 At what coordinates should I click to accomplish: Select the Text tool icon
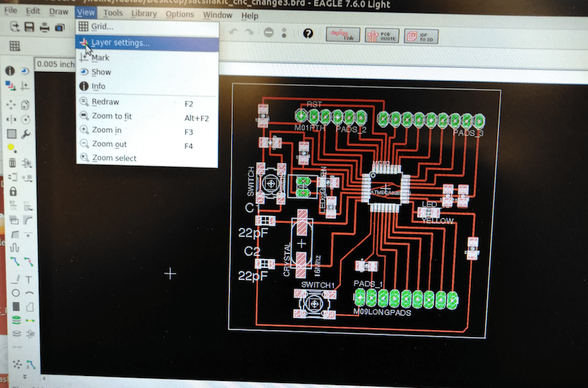coord(29,279)
